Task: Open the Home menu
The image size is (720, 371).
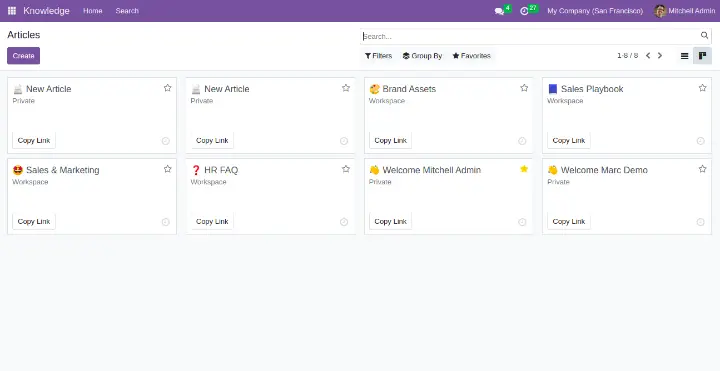Action: click(x=93, y=11)
